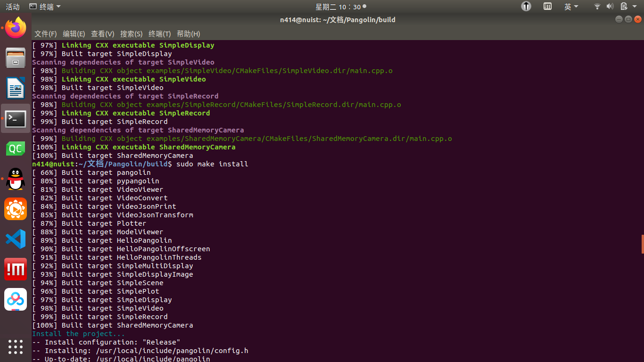This screenshot has height=362, width=644.
Task: Open the 帮助(H) menu
Action: [x=189, y=34]
